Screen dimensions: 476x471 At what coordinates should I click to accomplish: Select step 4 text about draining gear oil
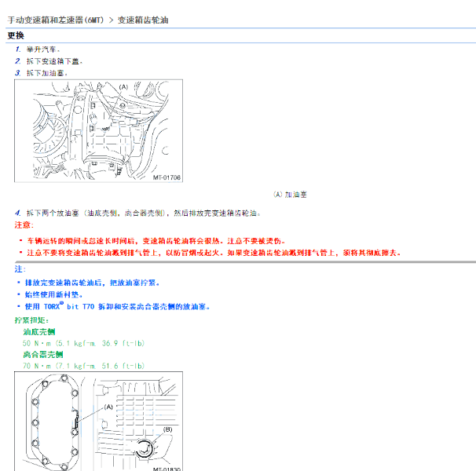coord(143,213)
